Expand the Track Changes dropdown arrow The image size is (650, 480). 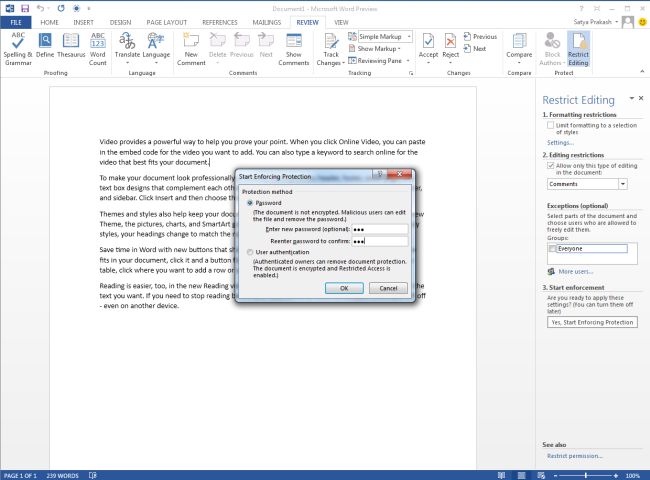(x=343, y=63)
